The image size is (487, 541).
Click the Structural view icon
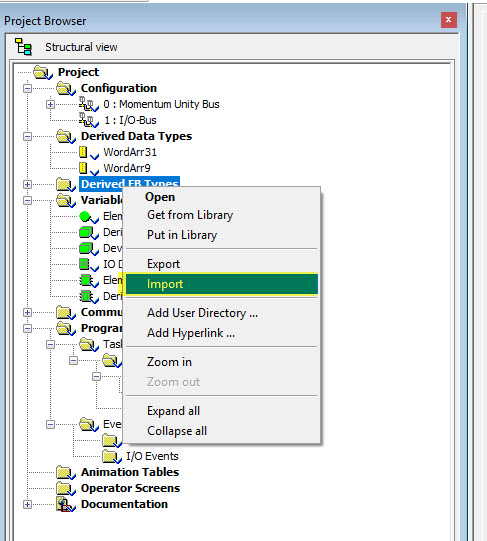[23, 47]
